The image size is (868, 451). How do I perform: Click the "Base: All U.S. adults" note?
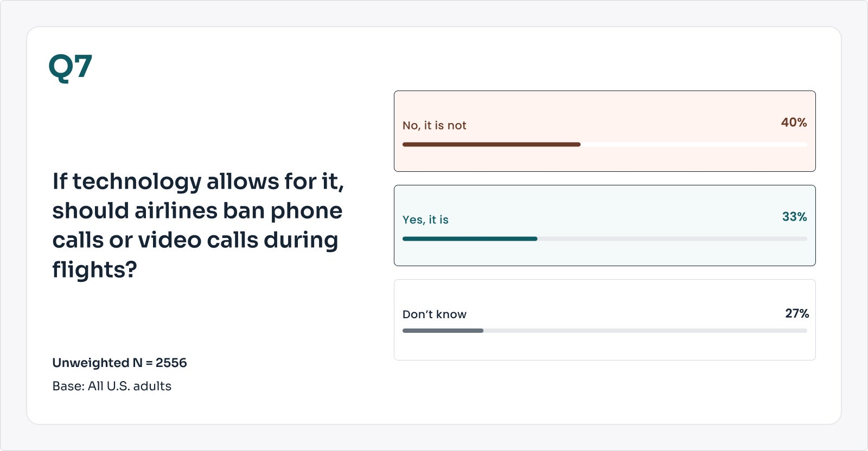tap(112, 386)
